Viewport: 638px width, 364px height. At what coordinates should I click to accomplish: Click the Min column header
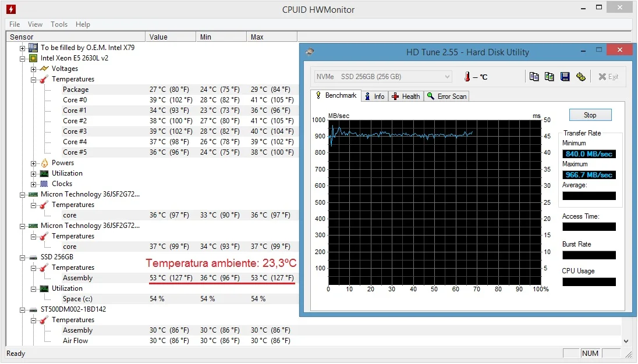tap(221, 37)
